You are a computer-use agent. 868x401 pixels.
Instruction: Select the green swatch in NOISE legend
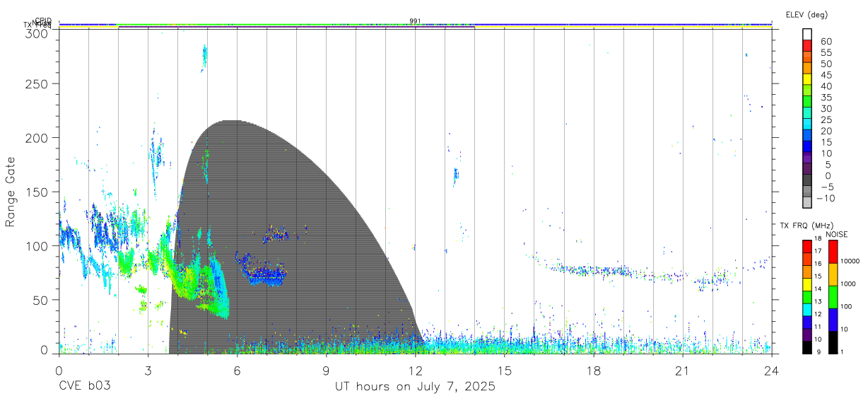point(833,297)
